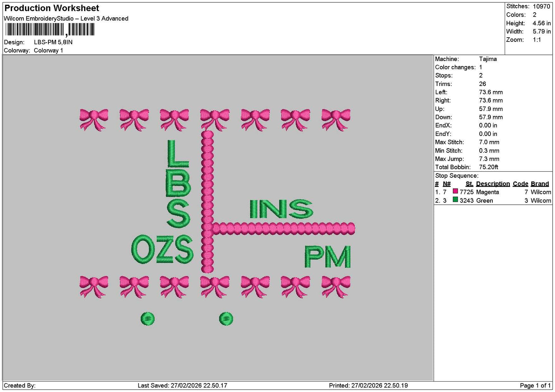The width and height of the screenshot is (555, 392).
Task: Click the Down label
Action: click(443, 117)
